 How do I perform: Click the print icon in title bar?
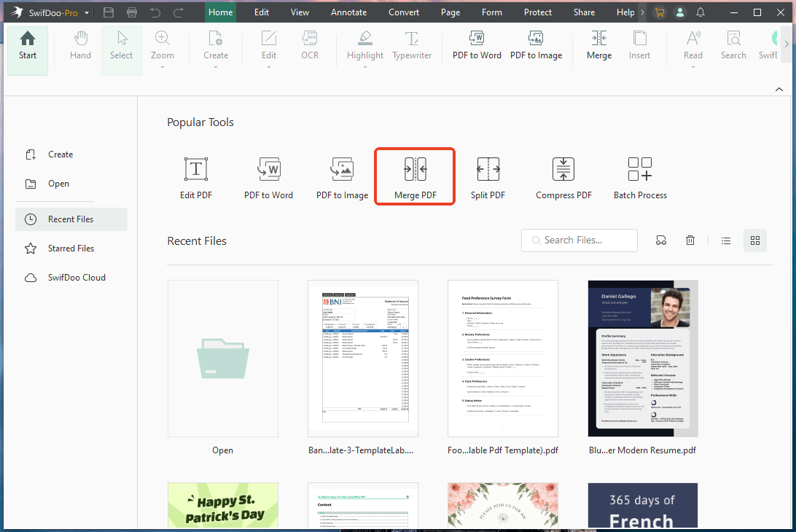tap(132, 12)
